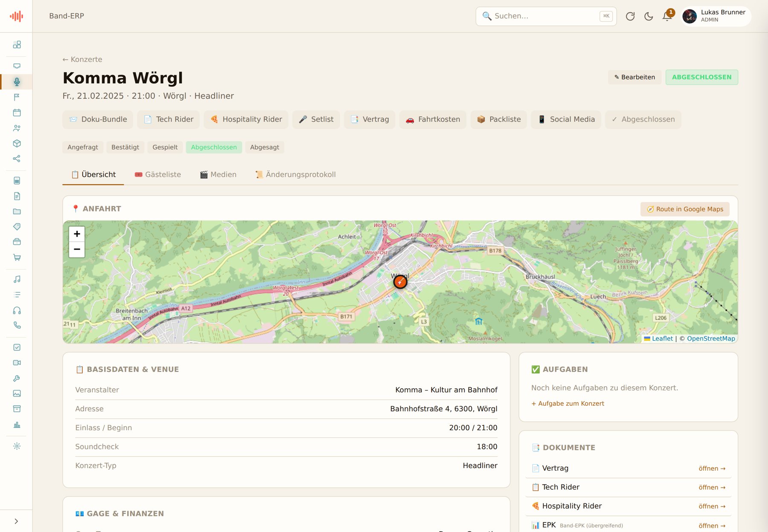Click the Bearbeiten button
768x532 pixels.
pyautogui.click(x=634, y=77)
